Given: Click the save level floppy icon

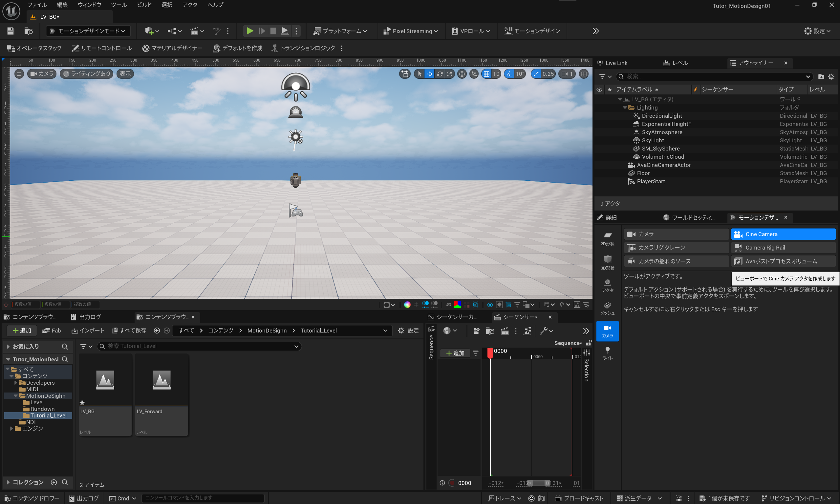Looking at the screenshot, I should point(11,31).
